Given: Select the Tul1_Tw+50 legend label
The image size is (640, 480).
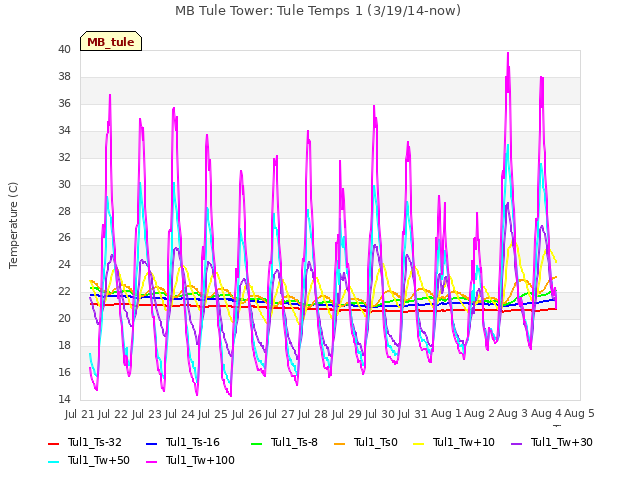Looking at the screenshot, I should (x=99, y=460).
